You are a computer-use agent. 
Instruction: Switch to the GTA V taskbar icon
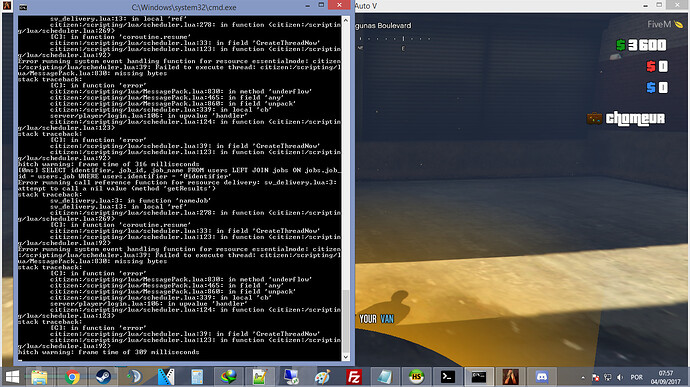tap(510, 377)
